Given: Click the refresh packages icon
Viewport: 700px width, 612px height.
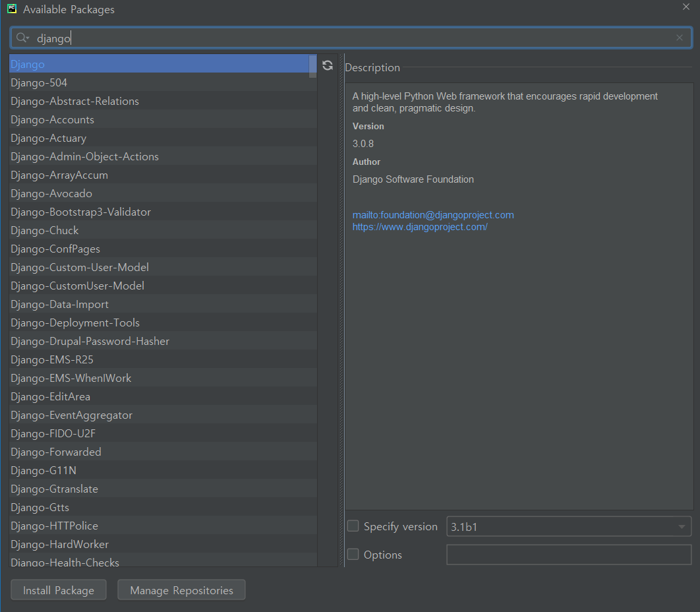Looking at the screenshot, I should coord(328,66).
